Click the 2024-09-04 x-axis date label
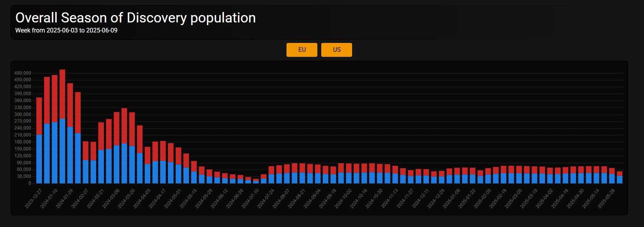This screenshot has height=227, width=644. [312, 199]
